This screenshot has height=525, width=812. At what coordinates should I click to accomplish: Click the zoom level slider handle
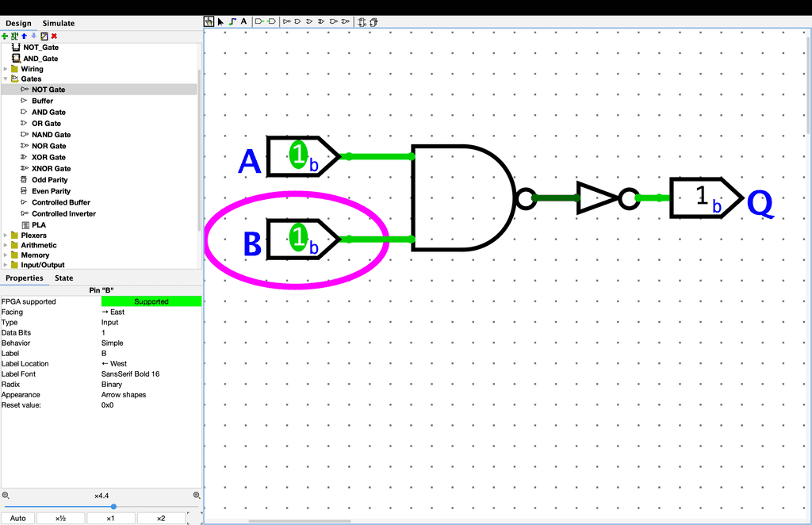[x=113, y=506]
